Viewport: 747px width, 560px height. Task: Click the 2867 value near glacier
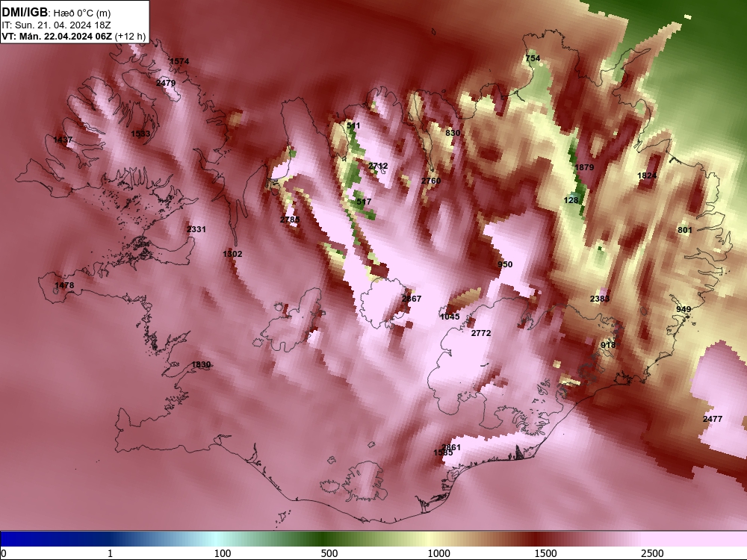click(412, 299)
